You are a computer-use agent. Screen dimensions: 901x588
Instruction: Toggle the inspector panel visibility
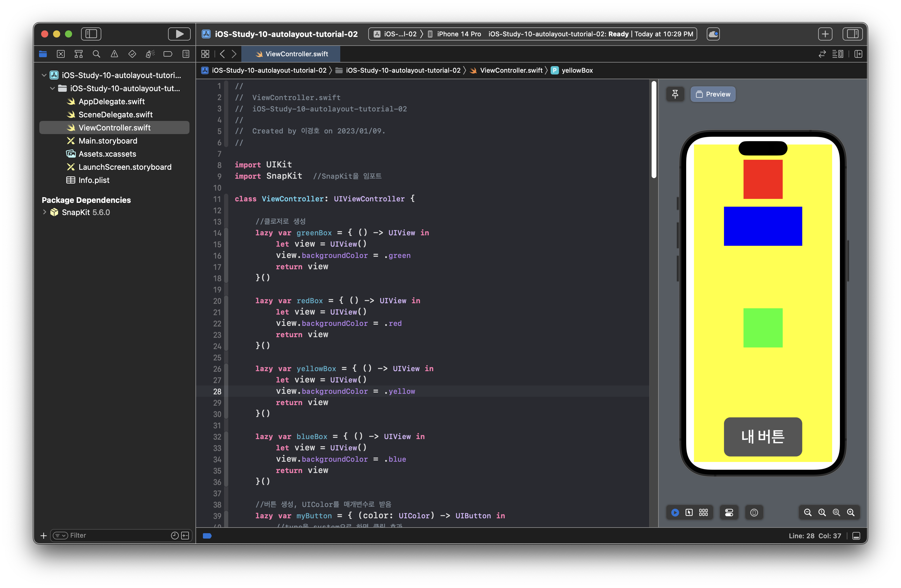click(x=852, y=34)
